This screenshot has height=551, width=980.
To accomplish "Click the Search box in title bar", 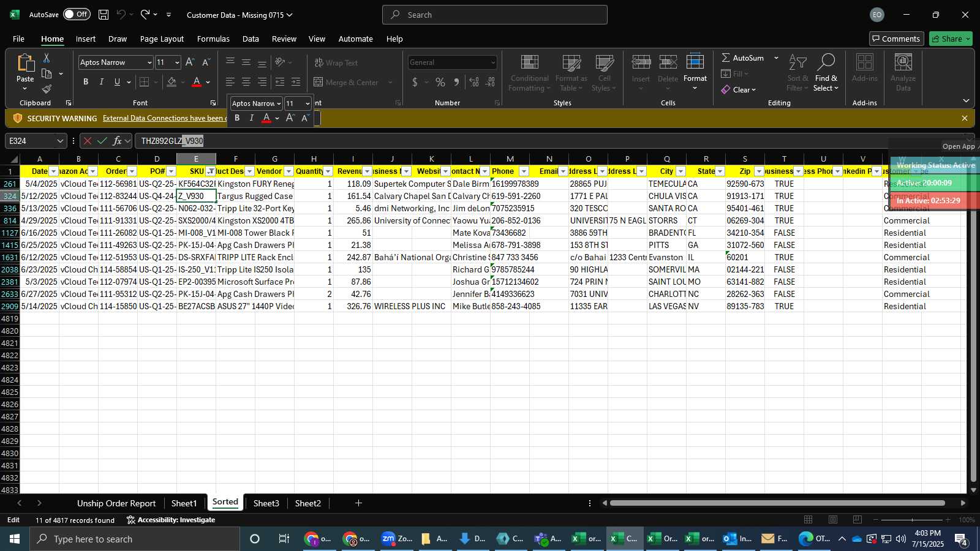I will [495, 15].
